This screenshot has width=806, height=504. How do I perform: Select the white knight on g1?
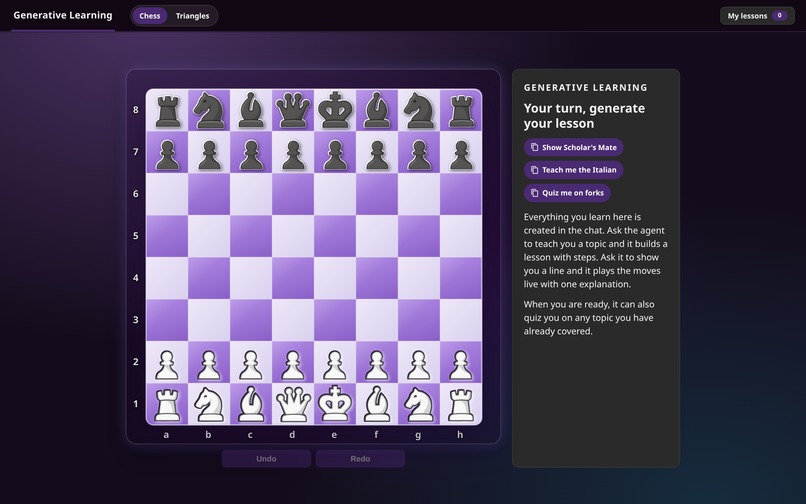[x=419, y=404]
